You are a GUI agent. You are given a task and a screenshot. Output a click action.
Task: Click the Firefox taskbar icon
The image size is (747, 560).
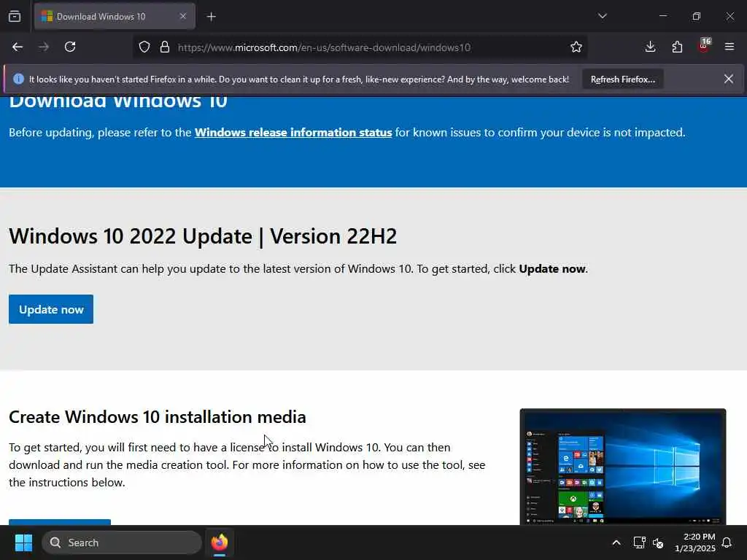coord(220,542)
